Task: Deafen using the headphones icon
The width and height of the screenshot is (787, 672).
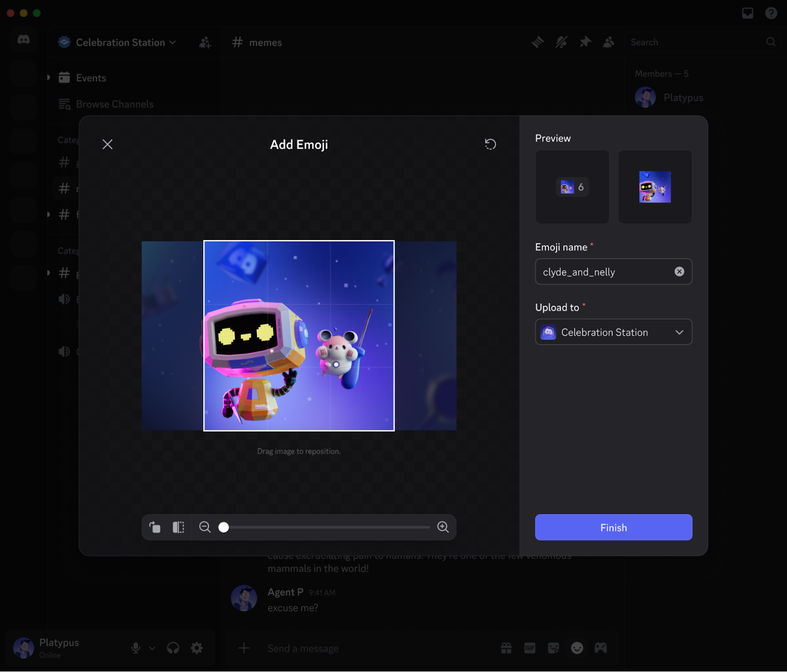Action: pos(173,648)
